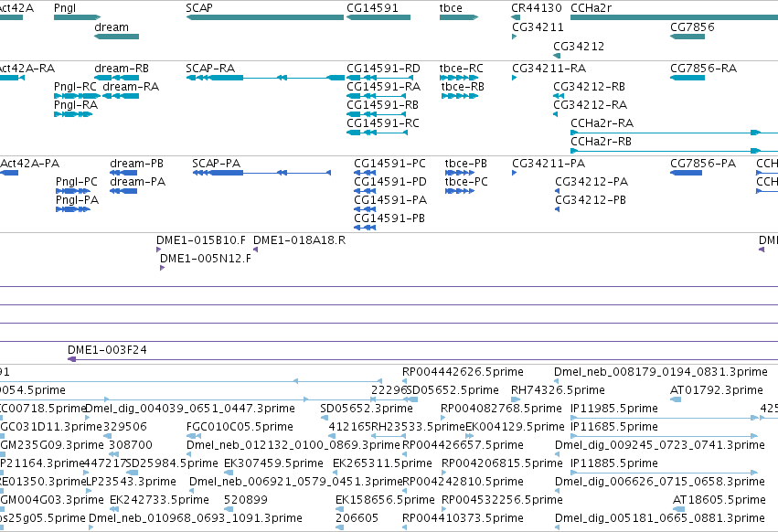The height and width of the screenshot is (532, 778).
Task: Click transcript label tbce-RB
Action: point(463,86)
